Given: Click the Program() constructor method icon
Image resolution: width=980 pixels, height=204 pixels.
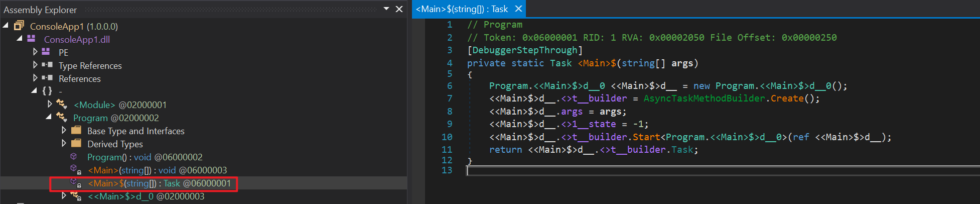Looking at the screenshot, I should coord(74,156).
